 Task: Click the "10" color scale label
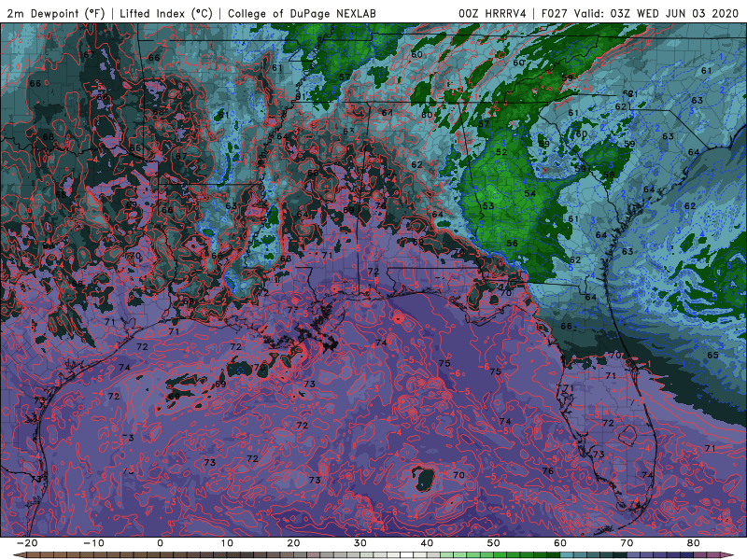[227, 543]
